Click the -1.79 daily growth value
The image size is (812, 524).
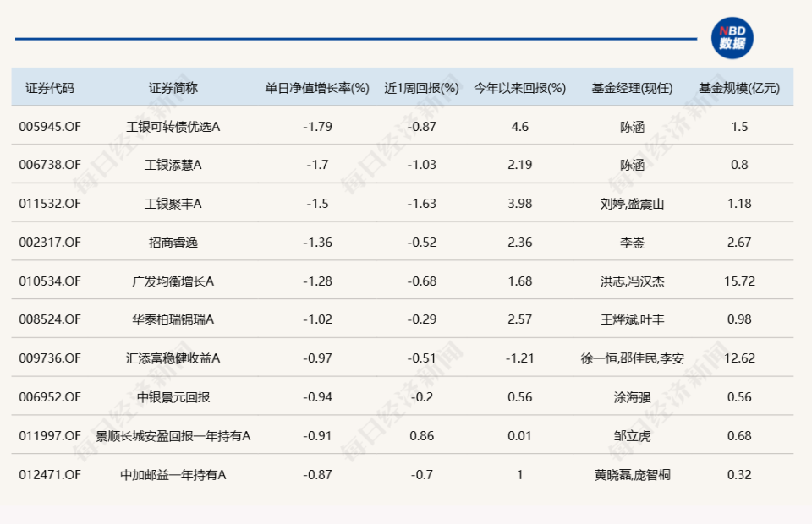tap(317, 126)
